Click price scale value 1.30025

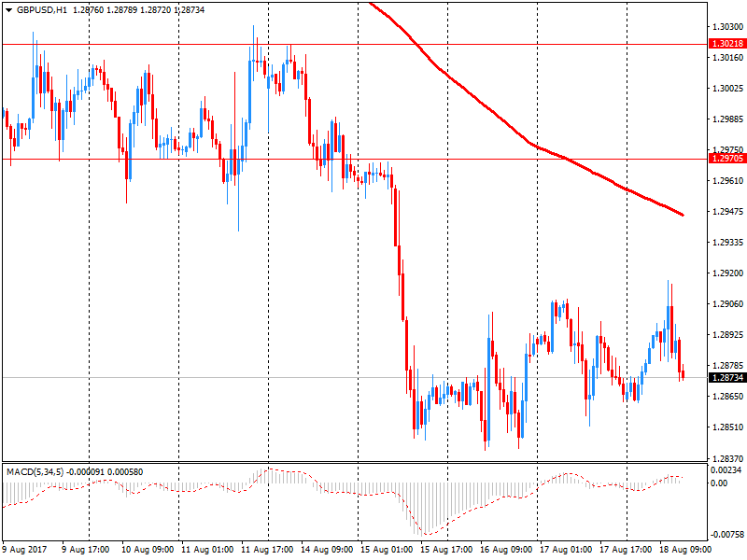point(727,89)
